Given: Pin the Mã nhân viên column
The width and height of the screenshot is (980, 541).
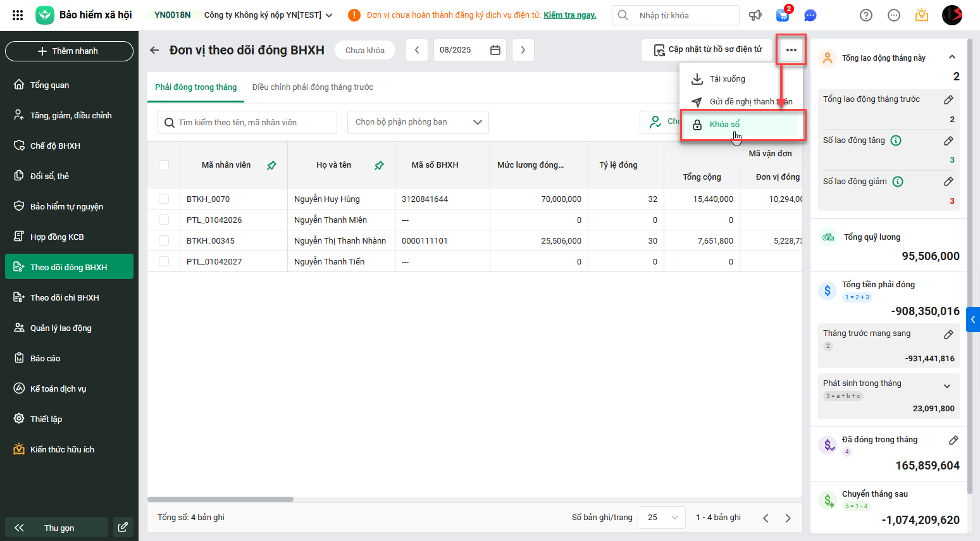Looking at the screenshot, I should 271,165.
